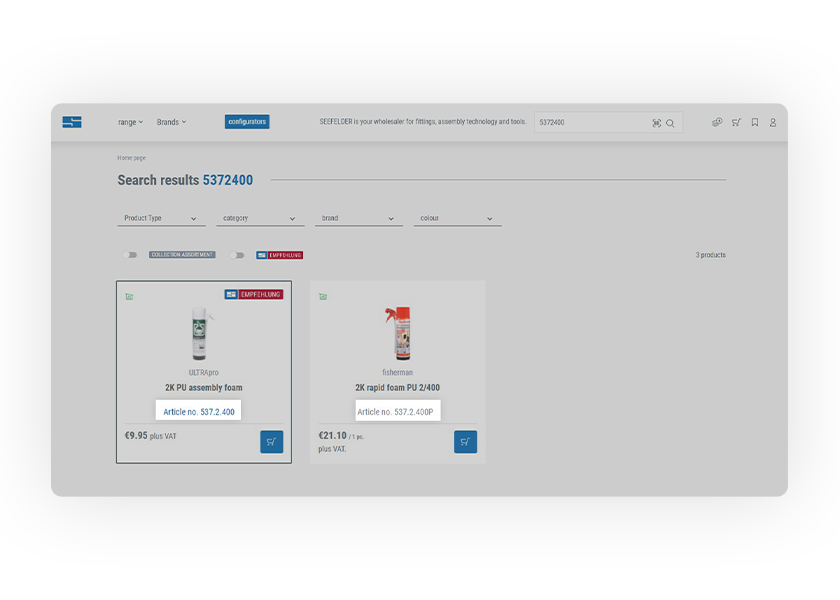Click the barcode scan icon in search

656,123
